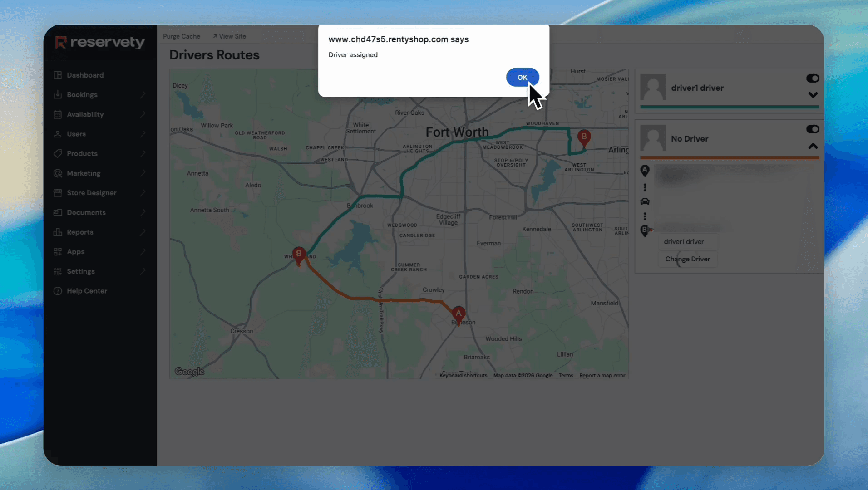Click the Apps grid icon
This screenshot has height=490, width=868.
(58, 252)
